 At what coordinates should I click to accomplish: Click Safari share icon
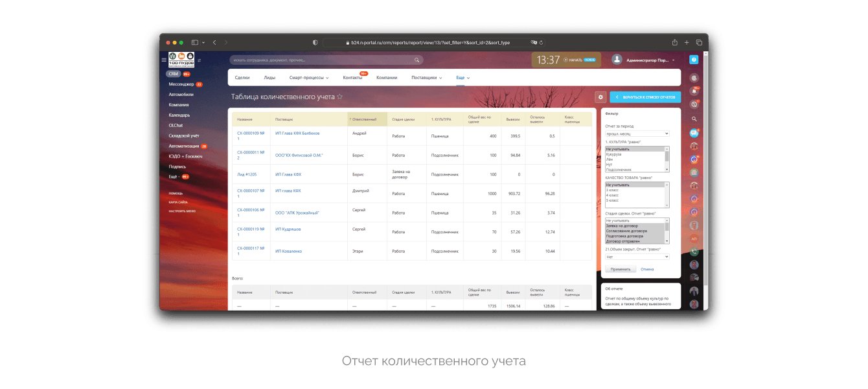click(674, 42)
